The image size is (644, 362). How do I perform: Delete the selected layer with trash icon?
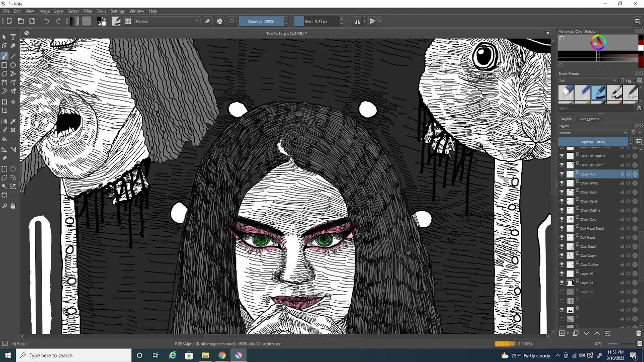(638, 333)
